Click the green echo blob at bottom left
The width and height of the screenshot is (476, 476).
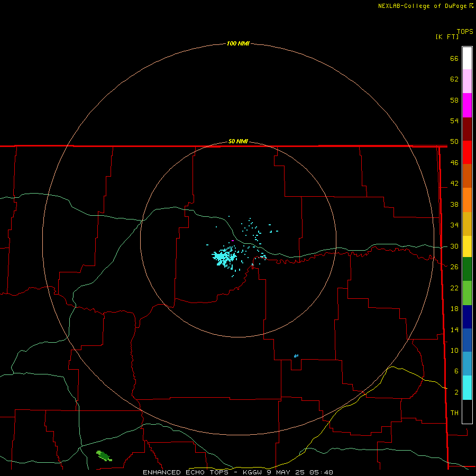tap(104, 456)
